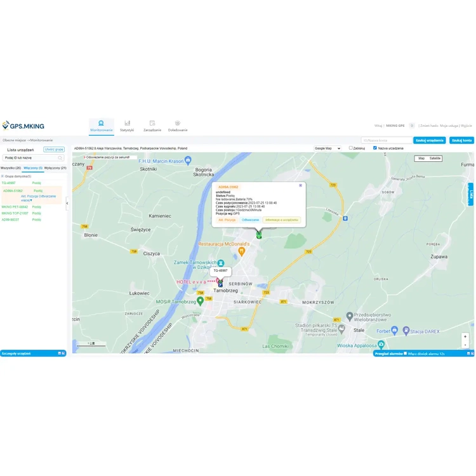Switch to the Wyłączony devices tab

(x=55, y=168)
